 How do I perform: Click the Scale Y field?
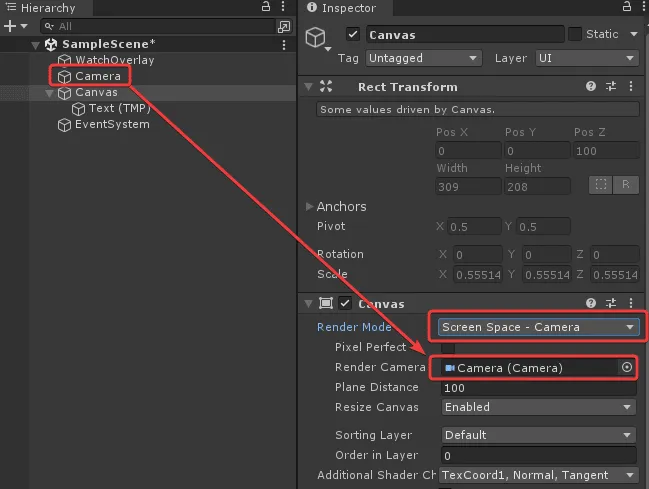pos(547,275)
